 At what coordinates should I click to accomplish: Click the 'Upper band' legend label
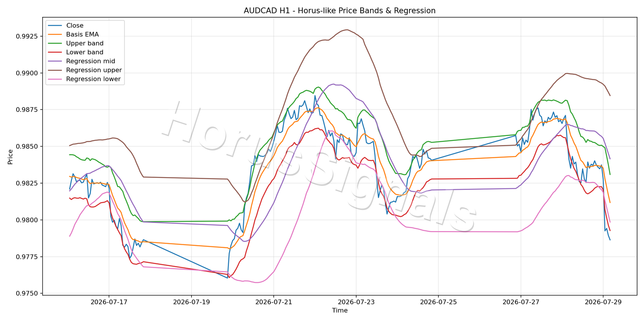tap(85, 43)
